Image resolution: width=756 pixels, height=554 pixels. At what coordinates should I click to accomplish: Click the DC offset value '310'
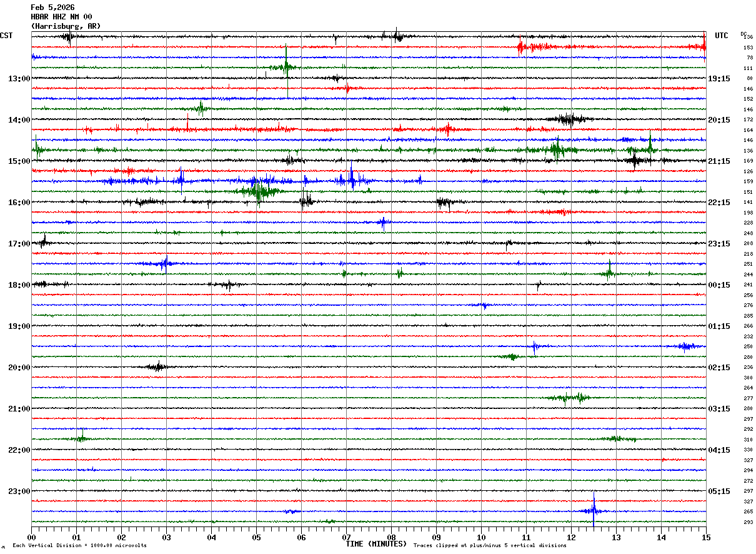[748, 440]
